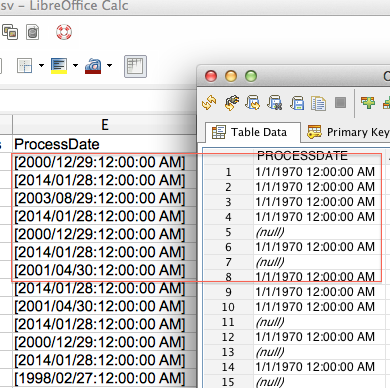Click the reconnect plug icon

pyautogui.click(x=232, y=103)
